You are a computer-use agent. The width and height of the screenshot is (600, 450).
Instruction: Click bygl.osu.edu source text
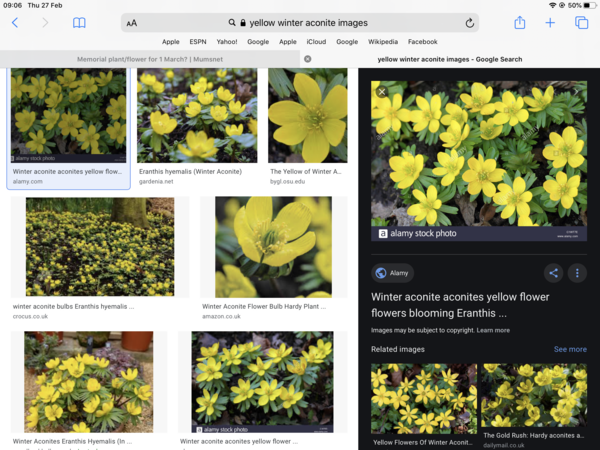[x=287, y=181]
